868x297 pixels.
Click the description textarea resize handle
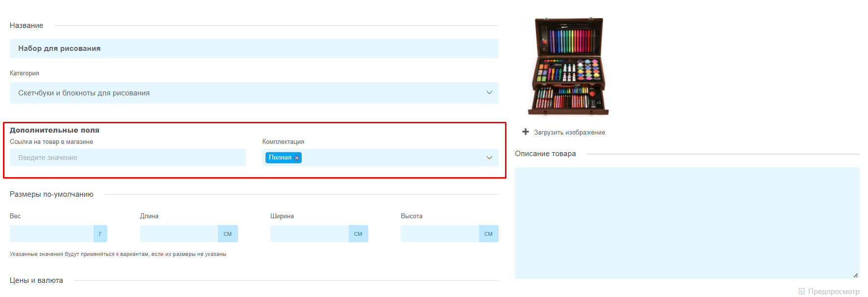(x=856, y=275)
